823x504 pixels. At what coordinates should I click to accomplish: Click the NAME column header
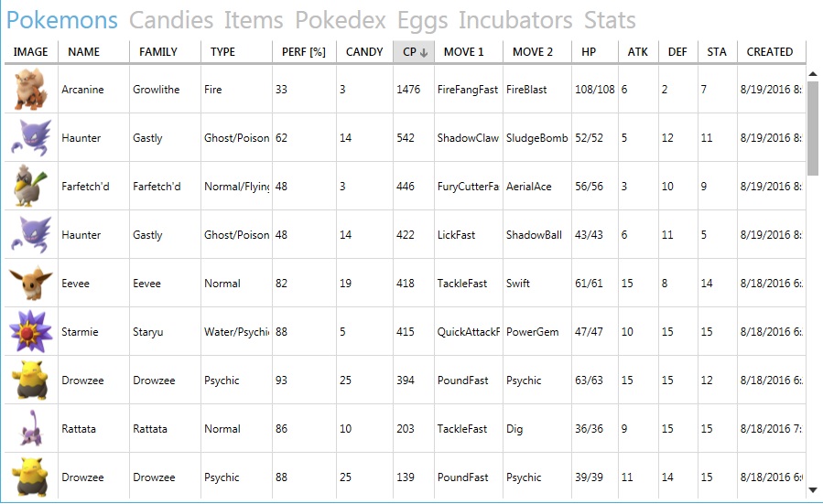pos(93,52)
